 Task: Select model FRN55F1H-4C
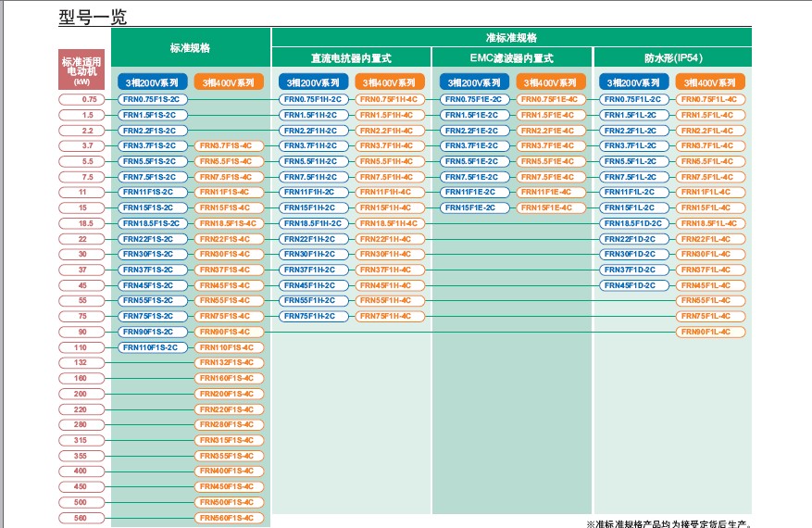click(390, 300)
